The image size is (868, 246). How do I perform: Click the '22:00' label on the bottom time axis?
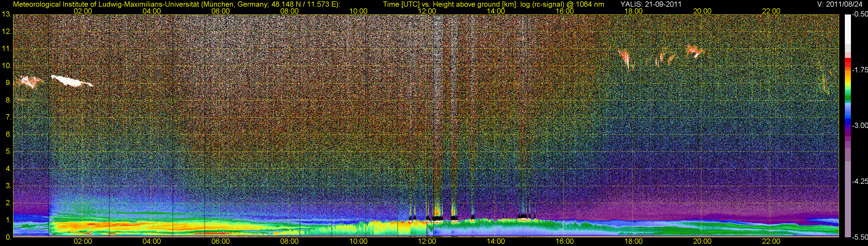[x=771, y=241]
